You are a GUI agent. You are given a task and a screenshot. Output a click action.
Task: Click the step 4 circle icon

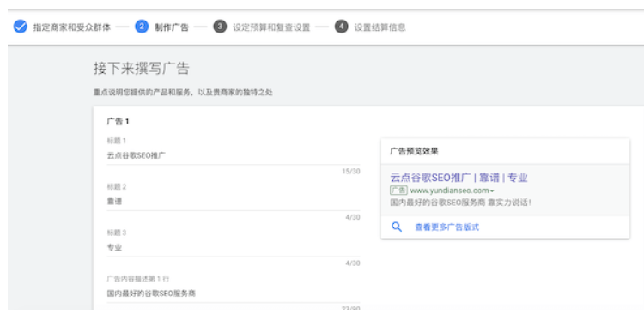[341, 27]
